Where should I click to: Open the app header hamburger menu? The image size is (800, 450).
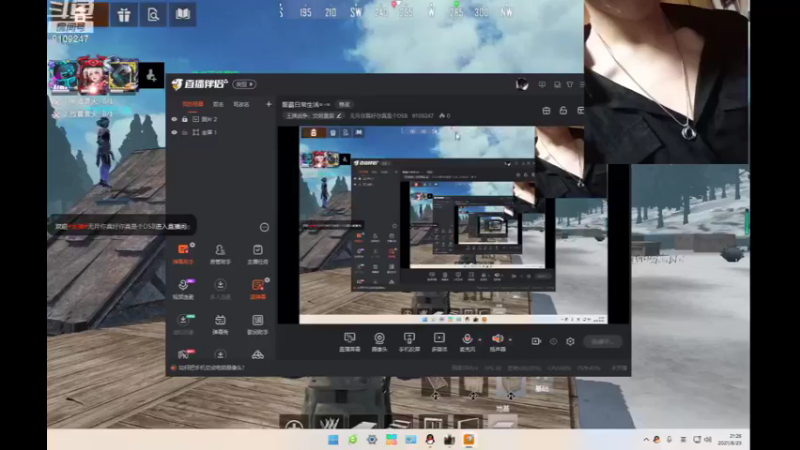click(582, 85)
